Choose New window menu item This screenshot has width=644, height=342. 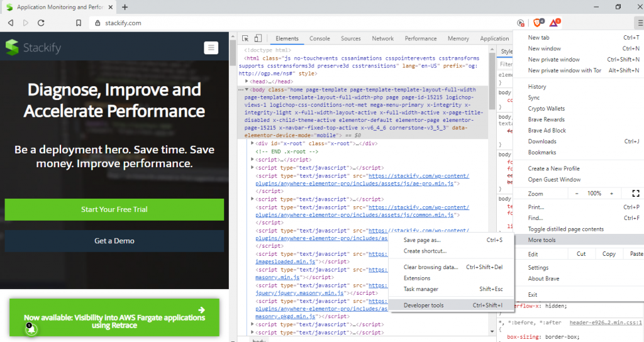pyautogui.click(x=579, y=48)
